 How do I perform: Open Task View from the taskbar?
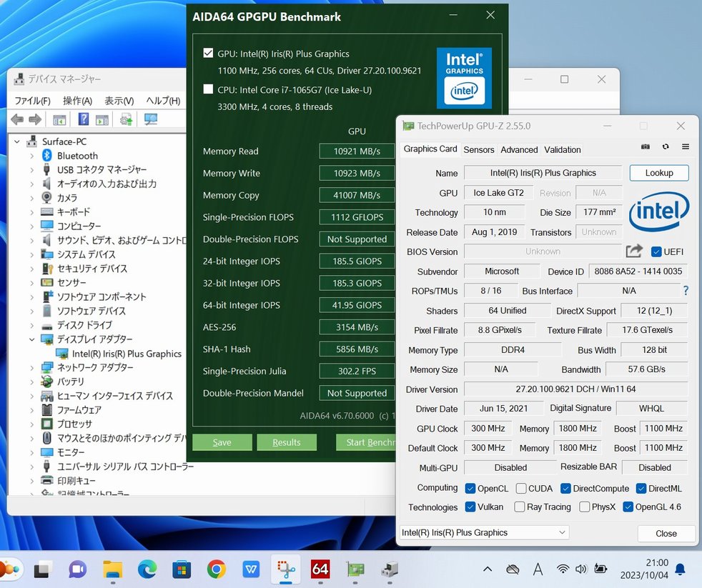tap(42, 569)
